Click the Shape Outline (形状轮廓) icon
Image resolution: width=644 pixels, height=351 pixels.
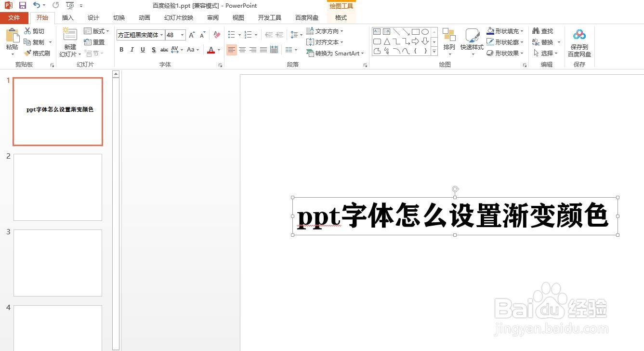[502, 42]
